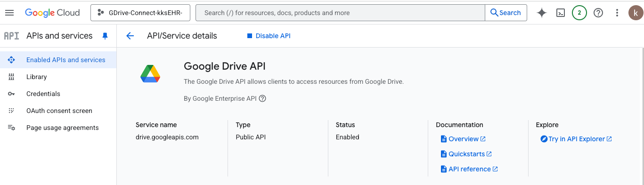644x185 pixels.
Task: Click the API icon beside APIs and services
Action: (11, 36)
